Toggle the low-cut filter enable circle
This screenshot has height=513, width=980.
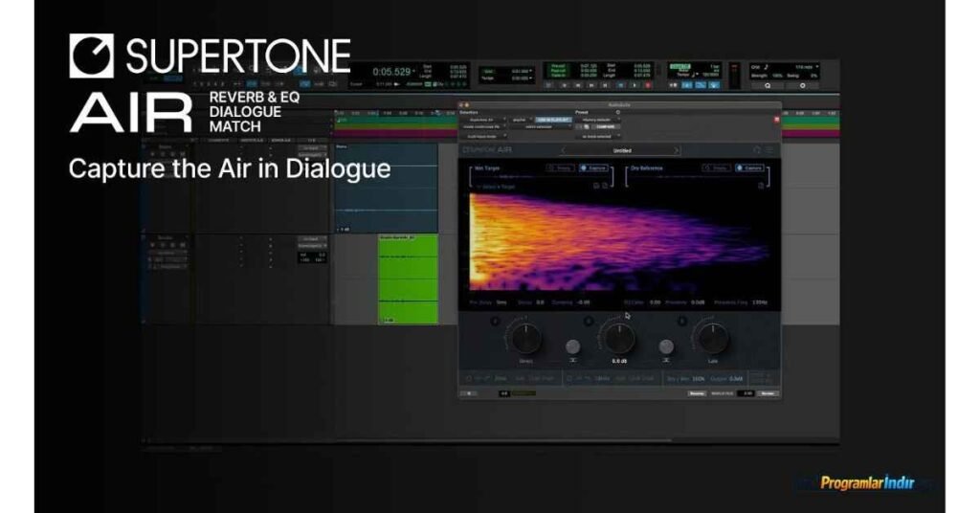pyautogui.click(x=469, y=379)
